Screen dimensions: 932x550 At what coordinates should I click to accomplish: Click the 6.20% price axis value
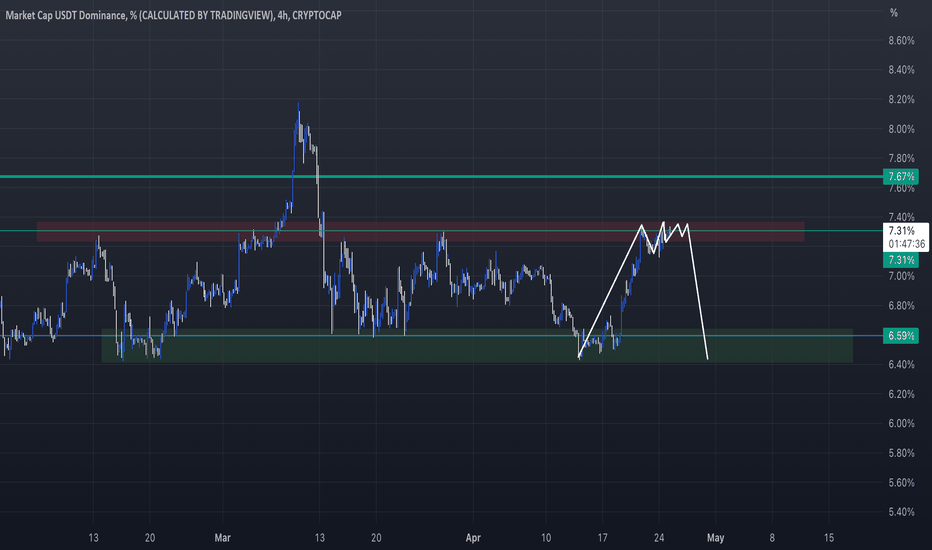point(901,394)
